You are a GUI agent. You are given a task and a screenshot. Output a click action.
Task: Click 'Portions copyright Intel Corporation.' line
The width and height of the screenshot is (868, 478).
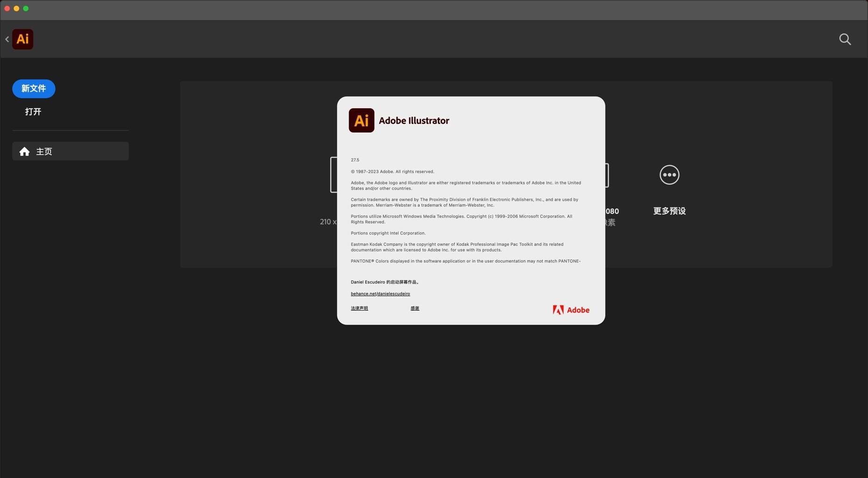pos(388,233)
